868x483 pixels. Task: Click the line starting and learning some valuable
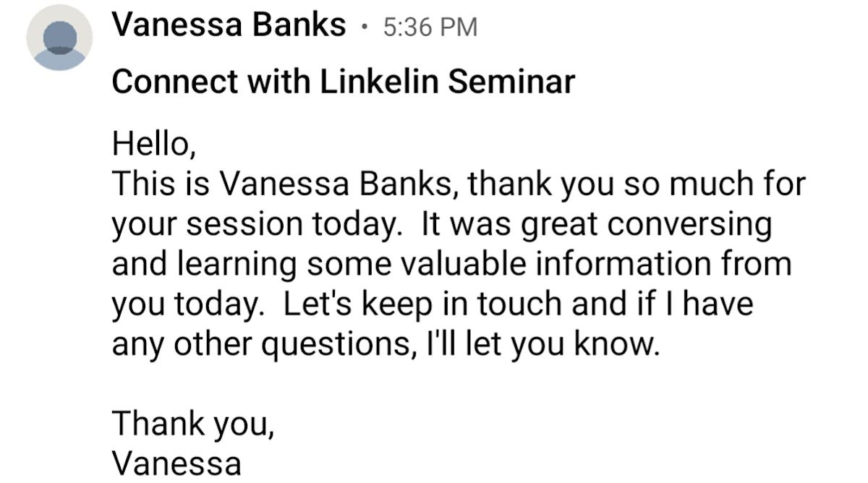(451, 265)
